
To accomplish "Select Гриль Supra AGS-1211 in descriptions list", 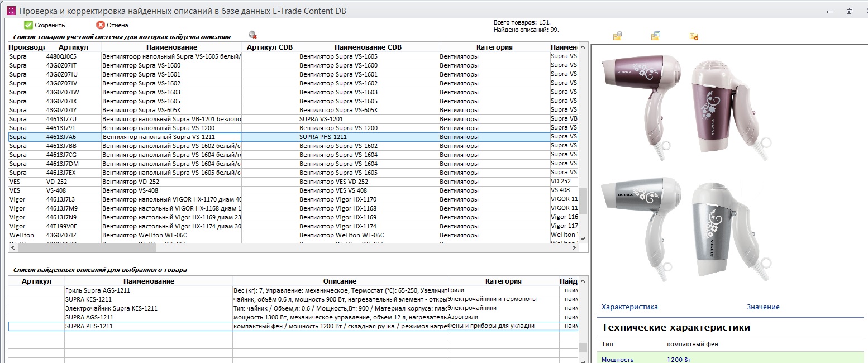I will (148, 290).
